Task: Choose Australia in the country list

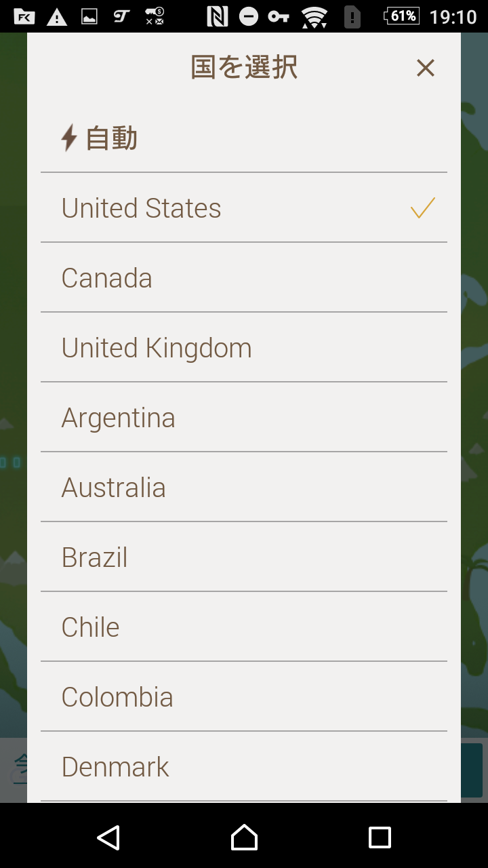Action: pos(244,487)
